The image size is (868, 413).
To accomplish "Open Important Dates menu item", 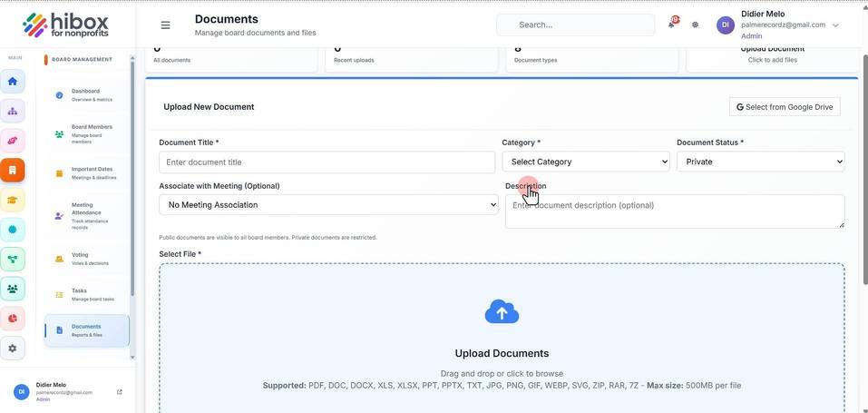I will (86, 173).
